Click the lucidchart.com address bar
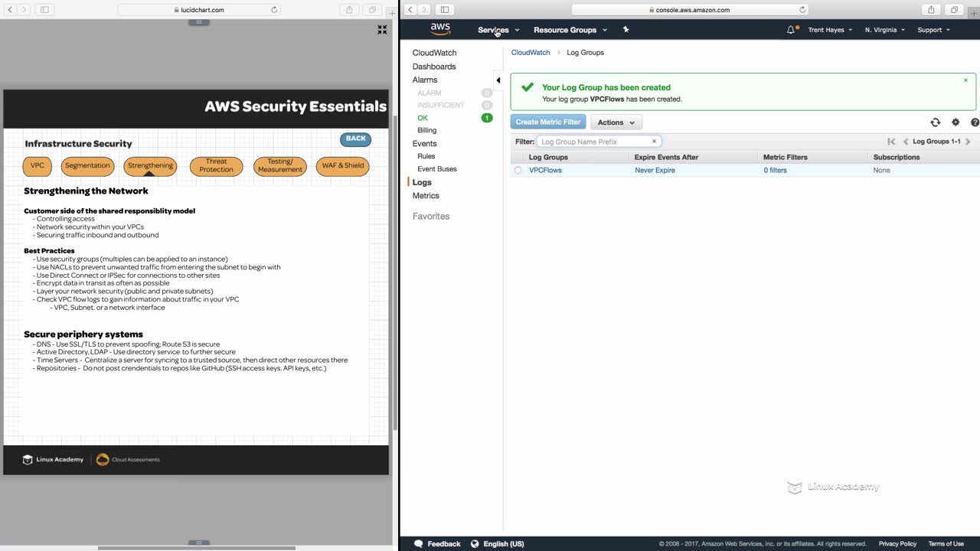The height and width of the screenshot is (551, 980). [199, 10]
